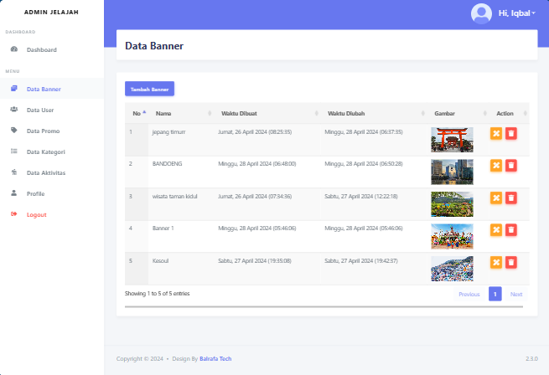Image resolution: width=549 pixels, height=375 pixels.
Task: Click the user avatar icon in header
Action: [x=481, y=13]
